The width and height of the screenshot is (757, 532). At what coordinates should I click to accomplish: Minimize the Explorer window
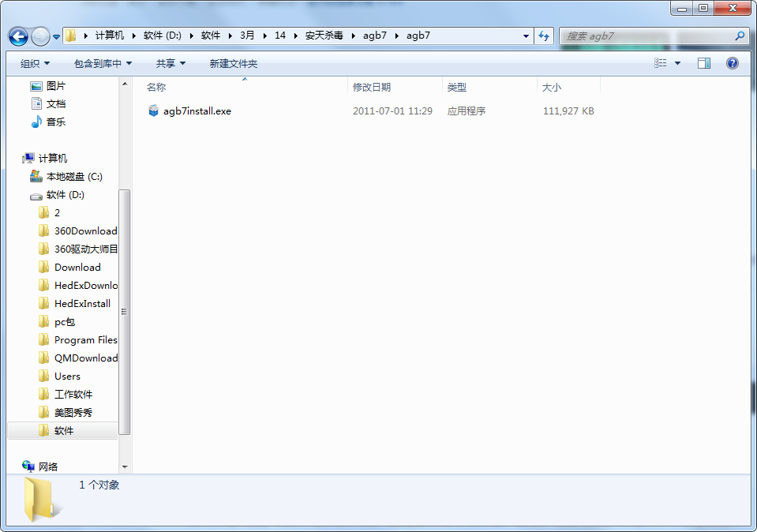point(682,8)
